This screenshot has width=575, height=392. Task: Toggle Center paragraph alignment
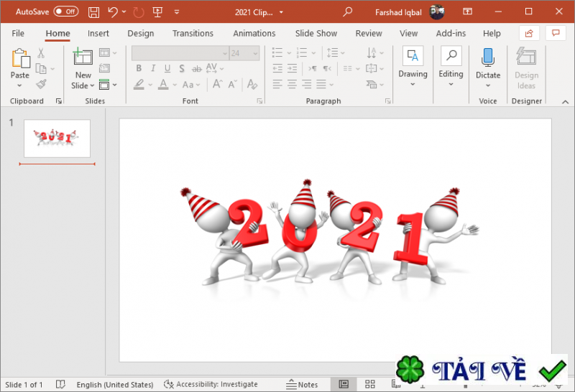point(293,84)
